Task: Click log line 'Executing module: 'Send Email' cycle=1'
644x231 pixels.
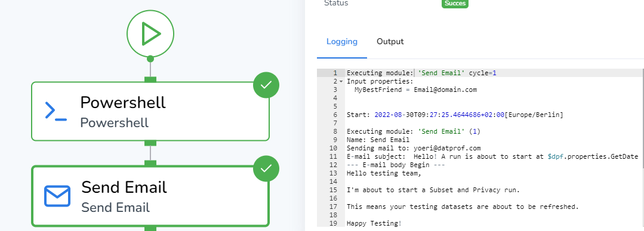Action: (422, 73)
